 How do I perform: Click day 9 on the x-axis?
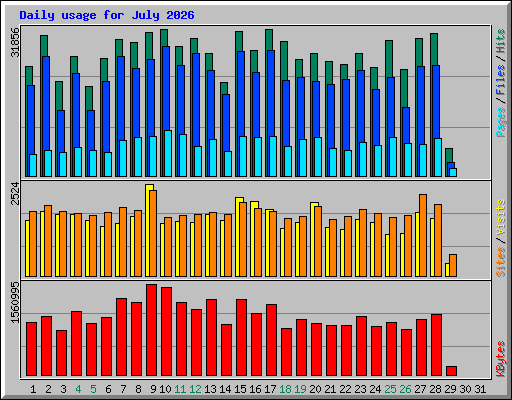(x=153, y=389)
